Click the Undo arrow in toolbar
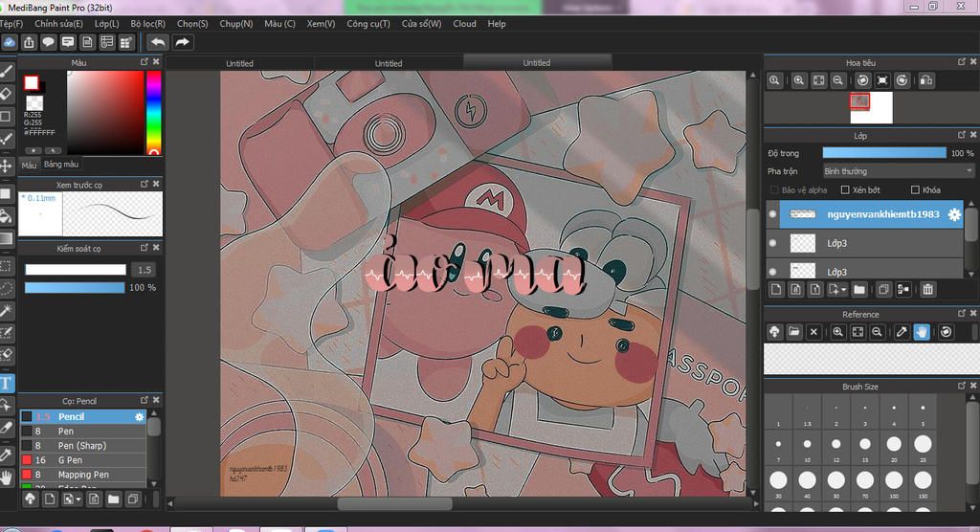This screenshot has width=980, height=532. (x=158, y=42)
